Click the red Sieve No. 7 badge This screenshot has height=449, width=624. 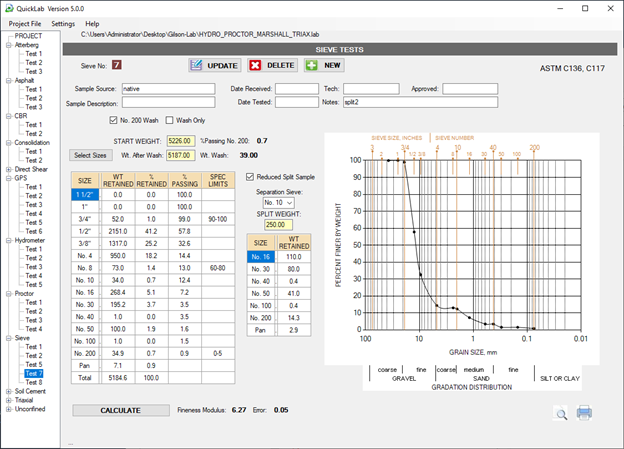pos(116,65)
